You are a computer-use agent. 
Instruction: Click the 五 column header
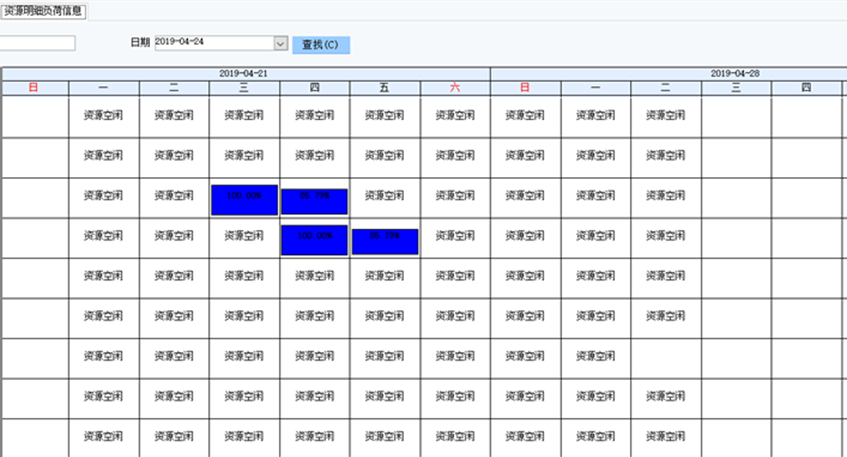385,88
